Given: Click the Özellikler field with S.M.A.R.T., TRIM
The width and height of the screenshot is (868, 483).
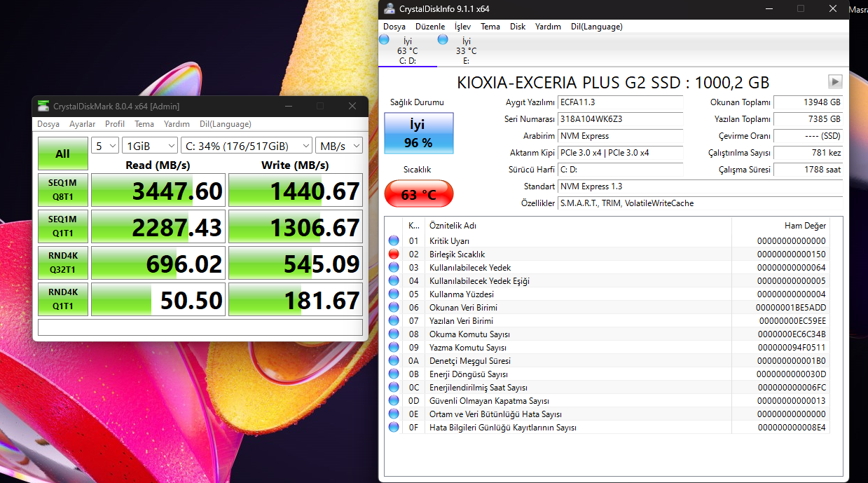Looking at the screenshot, I should click(x=700, y=203).
